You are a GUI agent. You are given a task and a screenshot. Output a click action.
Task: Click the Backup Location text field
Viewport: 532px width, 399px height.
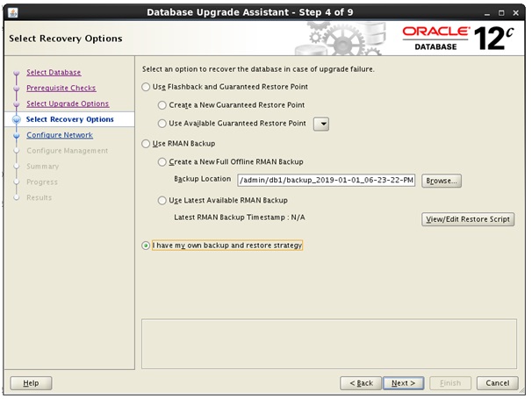tap(326, 181)
